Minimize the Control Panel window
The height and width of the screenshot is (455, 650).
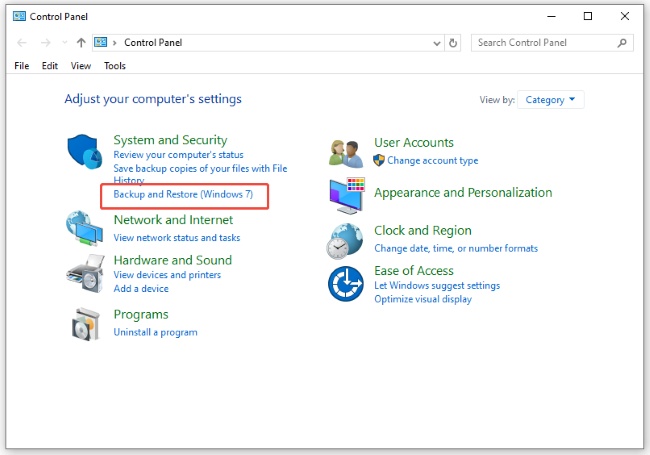coord(551,17)
